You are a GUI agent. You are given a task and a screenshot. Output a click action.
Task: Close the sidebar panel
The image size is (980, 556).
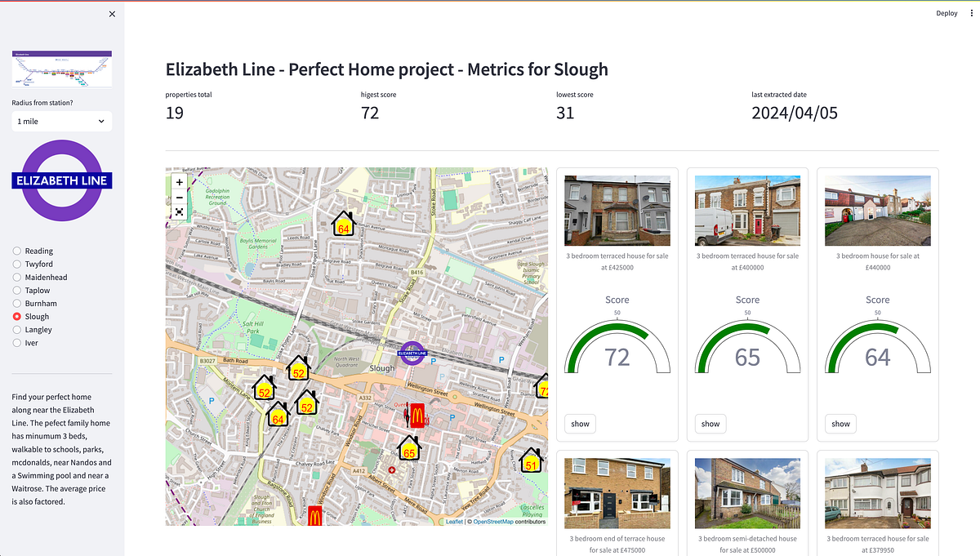(112, 14)
